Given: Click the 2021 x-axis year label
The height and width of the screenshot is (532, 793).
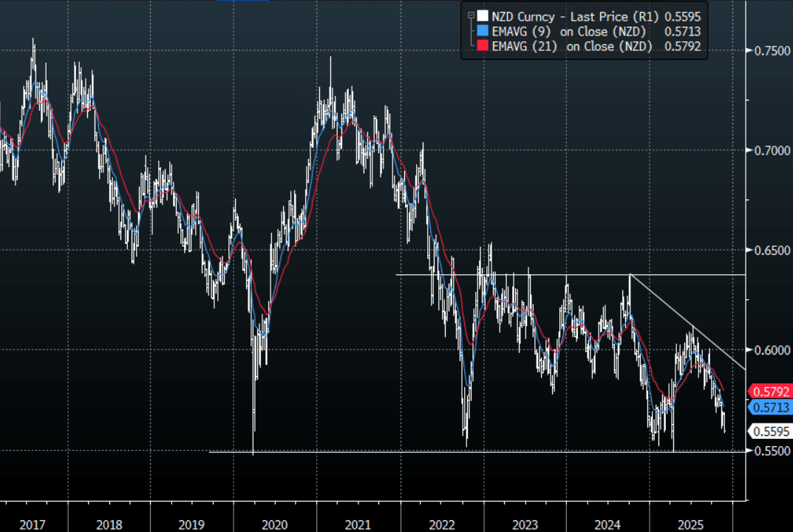Looking at the screenshot, I should [x=358, y=525].
